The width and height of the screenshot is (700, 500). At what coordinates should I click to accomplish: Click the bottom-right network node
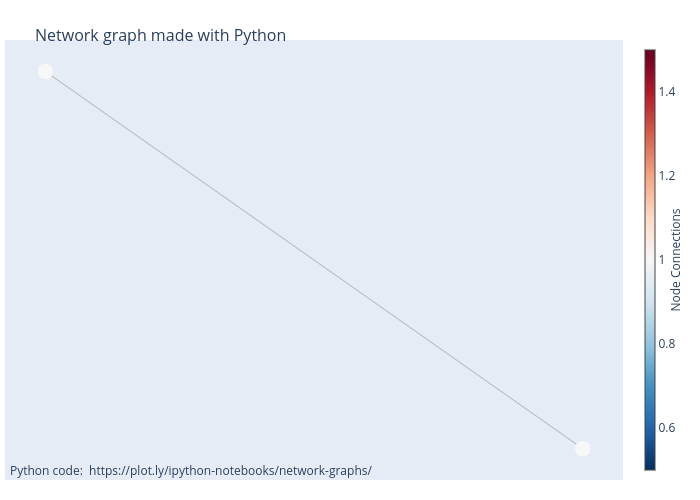tap(583, 448)
